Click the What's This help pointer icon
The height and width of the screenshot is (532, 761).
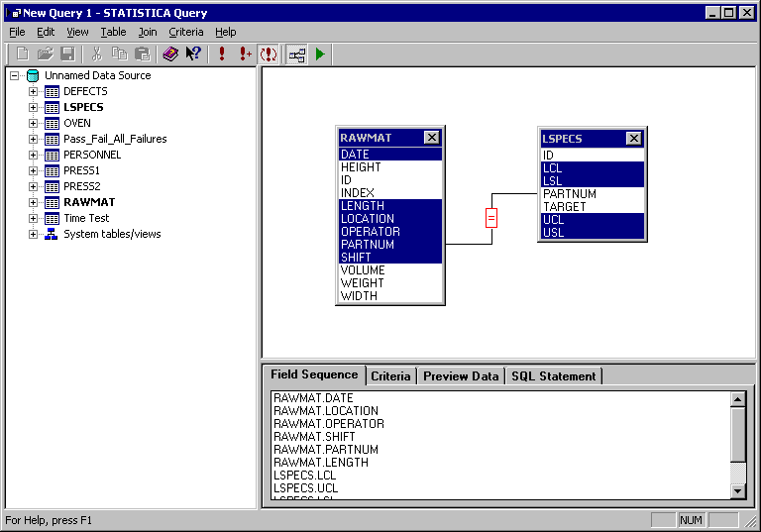tap(193, 54)
